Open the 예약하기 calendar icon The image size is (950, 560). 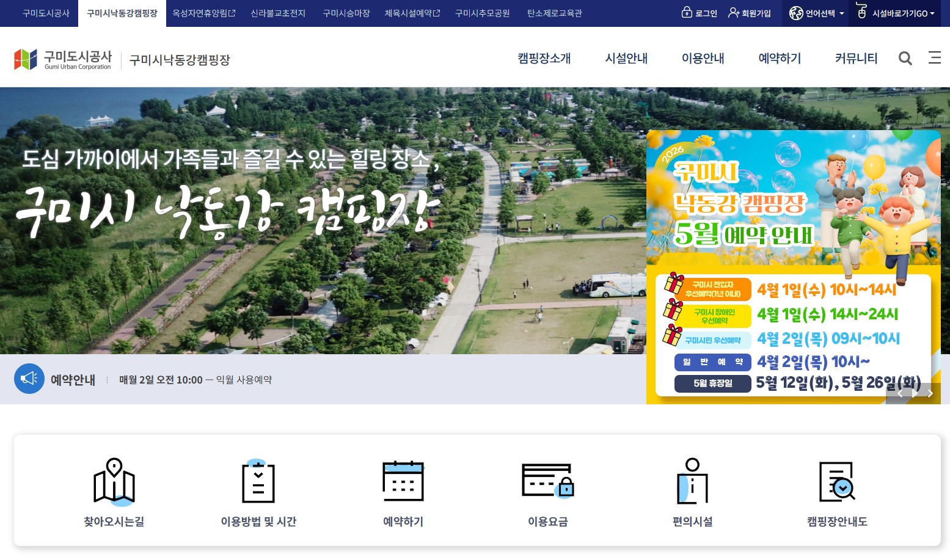click(x=403, y=481)
